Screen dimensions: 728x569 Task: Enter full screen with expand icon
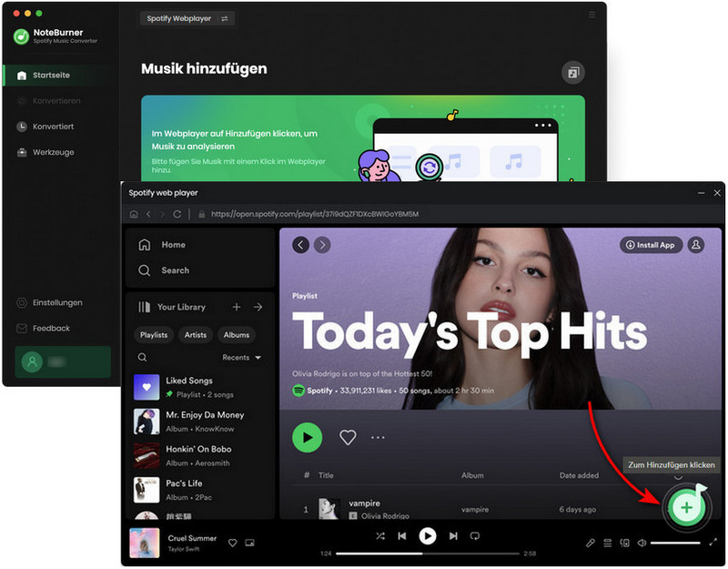713,542
